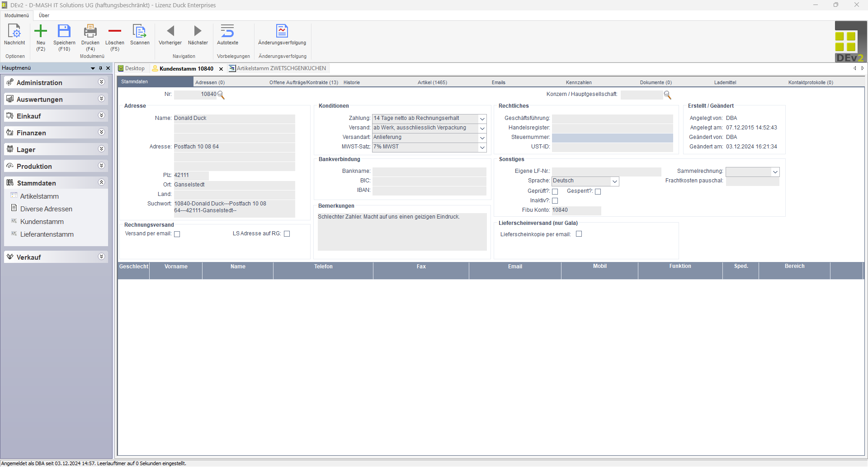Viewport: 868px width, 467px height.
Task: Open the Zahlung dropdown
Action: [482, 119]
